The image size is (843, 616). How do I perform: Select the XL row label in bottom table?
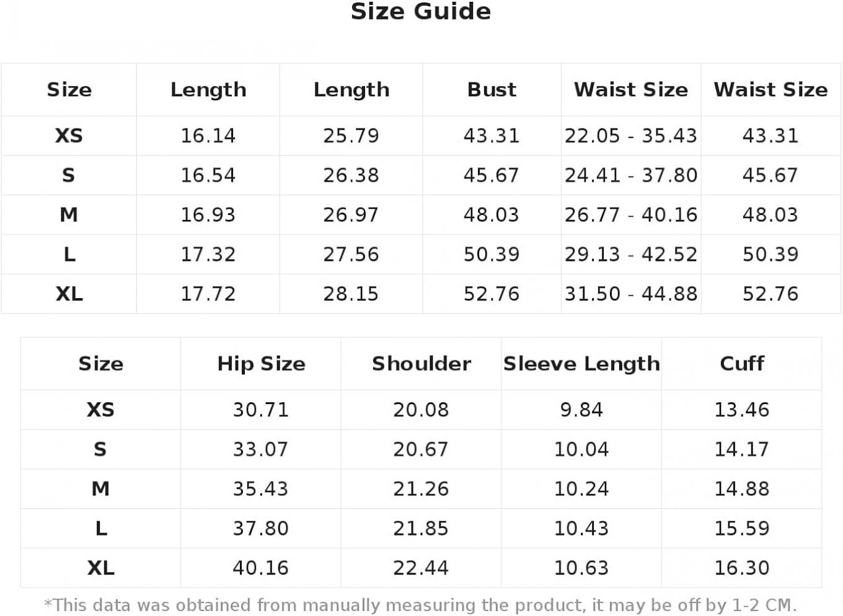100,568
